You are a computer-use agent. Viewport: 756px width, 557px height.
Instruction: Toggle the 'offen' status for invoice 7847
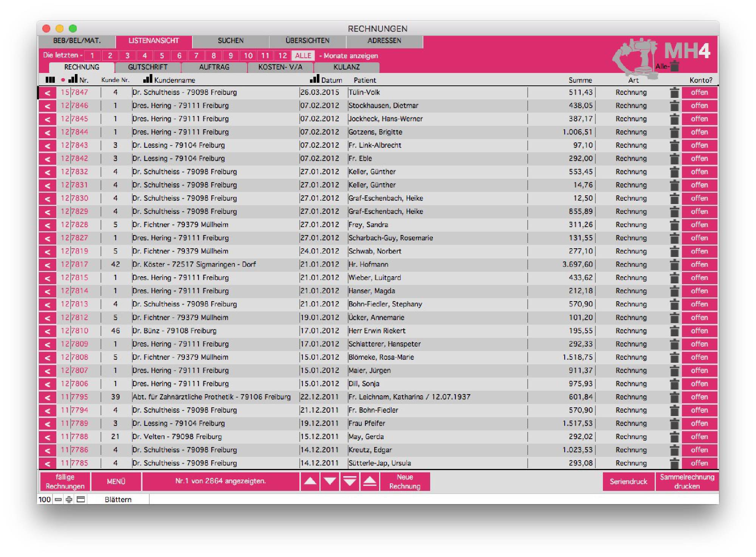coord(699,93)
